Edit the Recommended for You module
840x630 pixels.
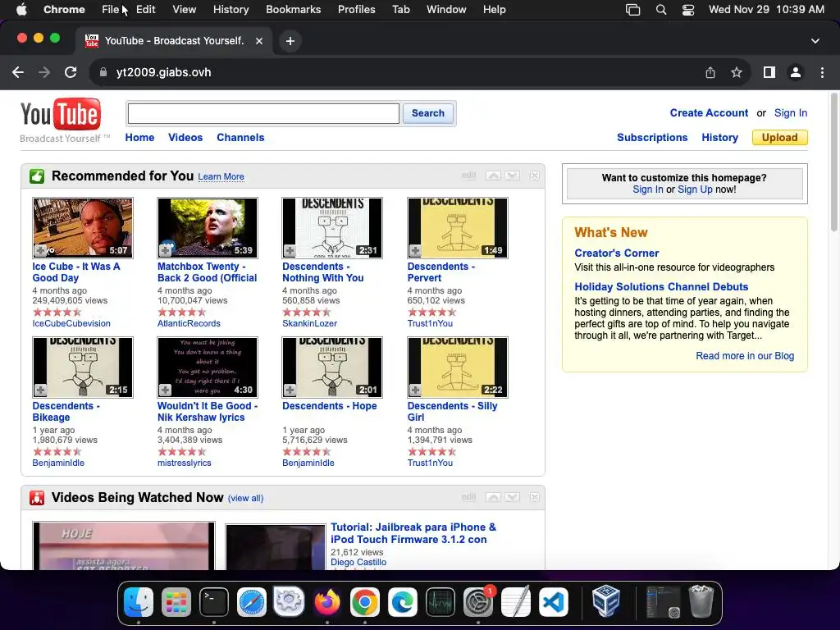468,176
